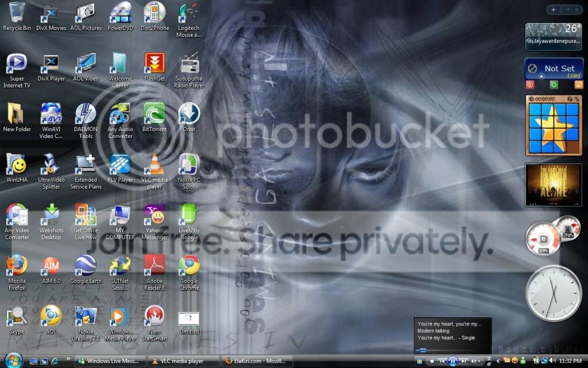The height and width of the screenshot is (368, 588).
Task: Open Mozilla Firefox desktop shortcut
Action: coord(17,272)
